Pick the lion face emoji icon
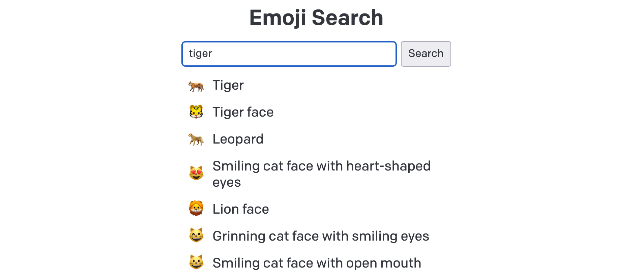 196,209
